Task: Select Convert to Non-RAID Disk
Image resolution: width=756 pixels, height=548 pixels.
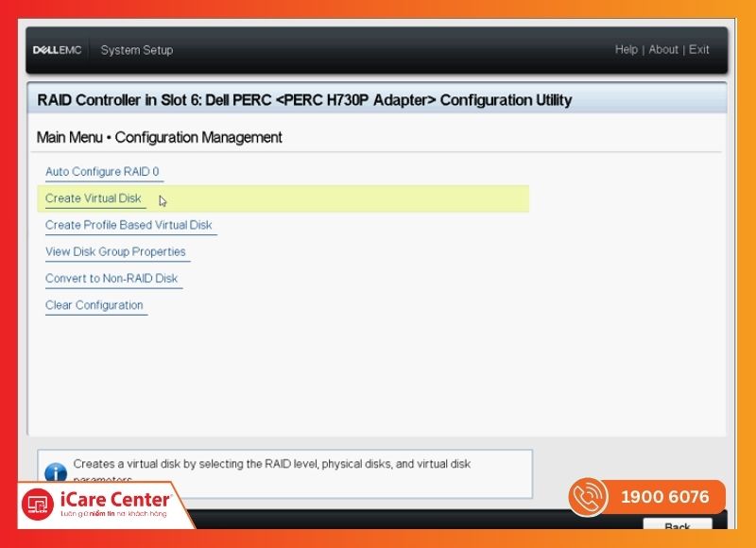Action: click(112, 279)
